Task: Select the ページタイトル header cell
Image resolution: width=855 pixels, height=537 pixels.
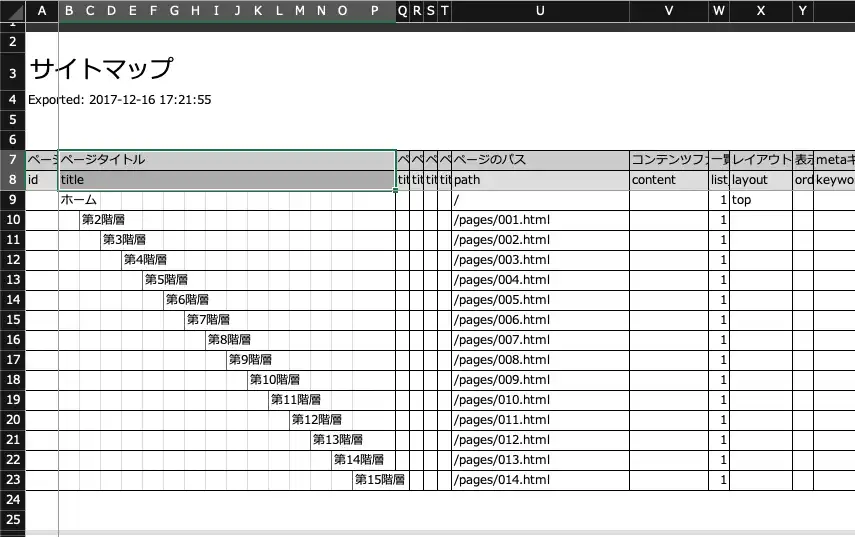Action: tap(227, 160)
